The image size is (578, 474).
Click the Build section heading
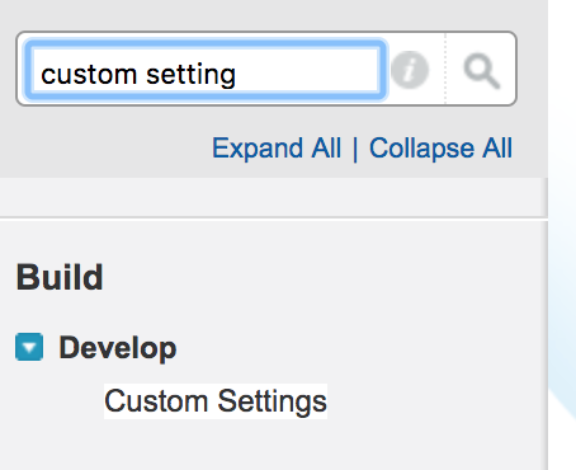coord(59,277)
